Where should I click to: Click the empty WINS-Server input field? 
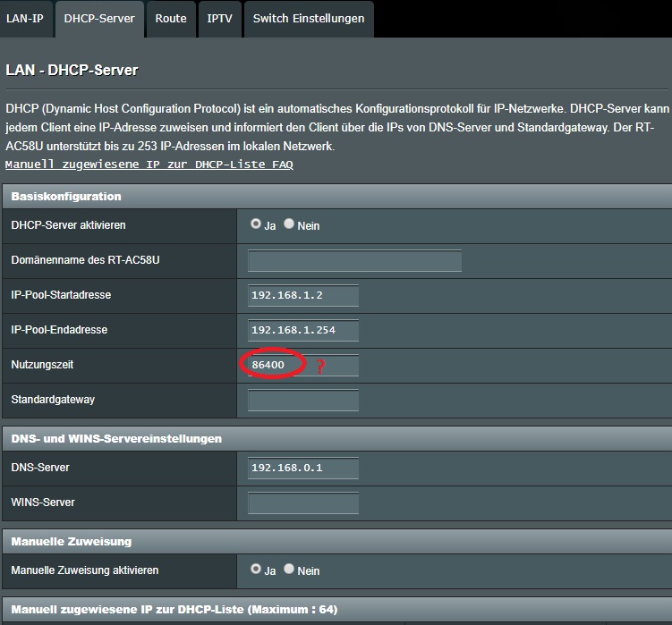[303, 503]
